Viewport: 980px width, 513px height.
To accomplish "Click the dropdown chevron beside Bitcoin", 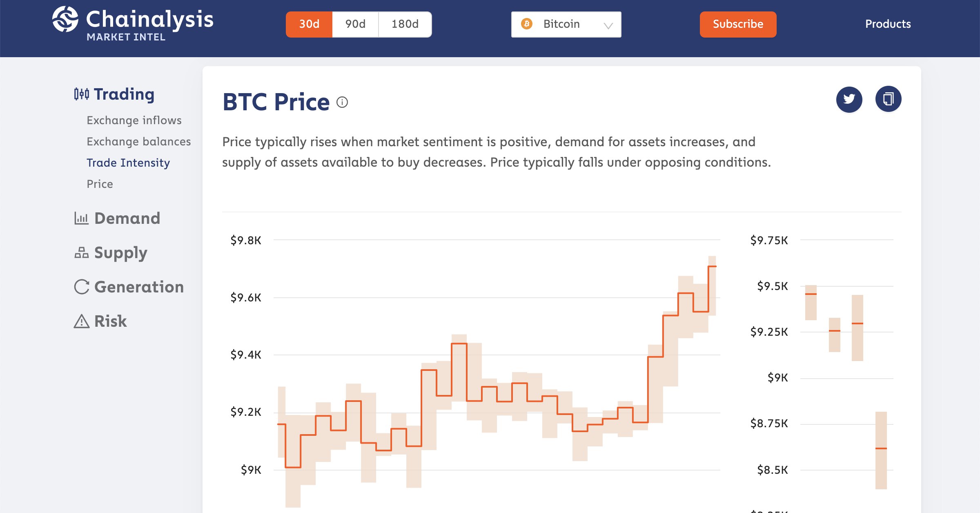I will [608, 26].
